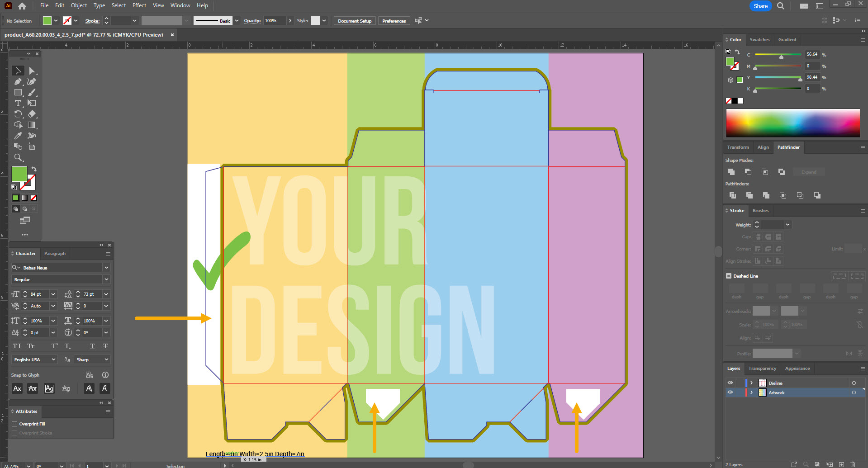The height and width of the screenshot is (468, 868).
Task: Select the Gradient tool
Action: 32,125
